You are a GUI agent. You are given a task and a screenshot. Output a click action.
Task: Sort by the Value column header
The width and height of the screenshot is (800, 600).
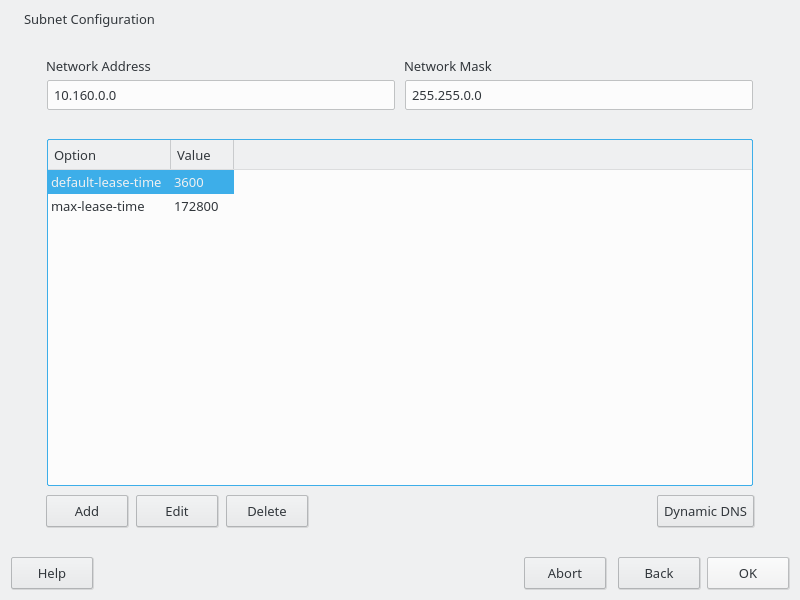click(x=202, y=155)
